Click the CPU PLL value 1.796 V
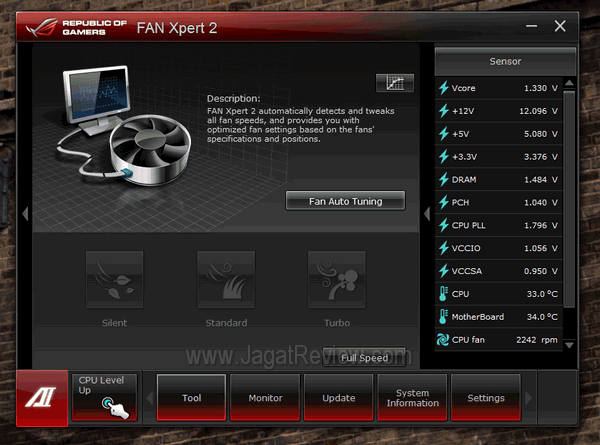The width and height of the screenshot is (600, 445). [x=541, y=225]
